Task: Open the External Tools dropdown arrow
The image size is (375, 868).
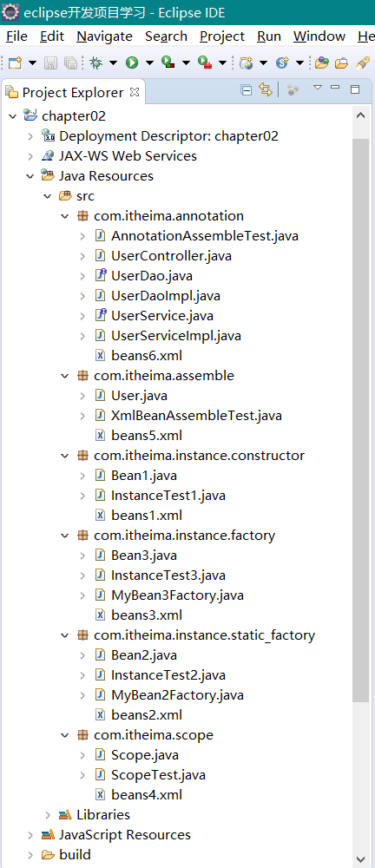Action: (222, 63)
